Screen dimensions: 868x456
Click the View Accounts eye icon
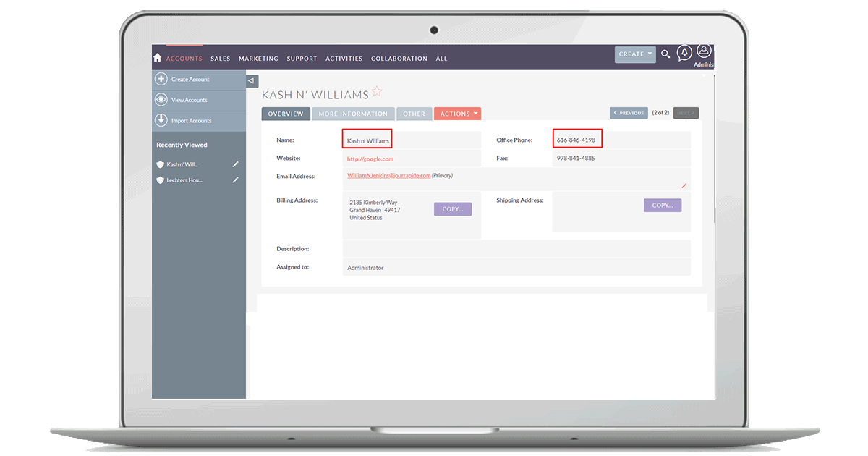[161, 100]
